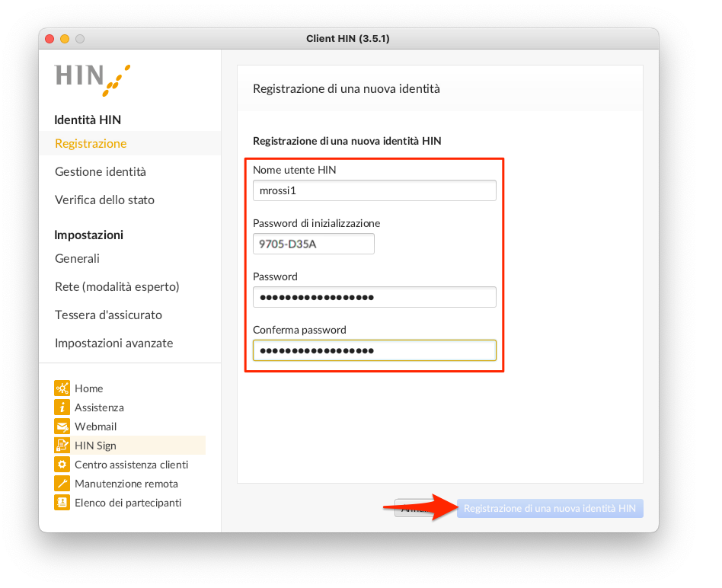Click the Assistenza info icon
This screenshot has width=722, height=588.
(x=62, y=407)
